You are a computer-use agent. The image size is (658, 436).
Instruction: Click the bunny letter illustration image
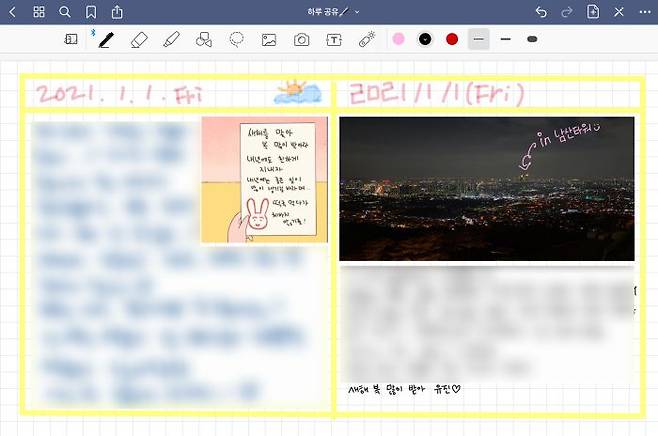coord(264,180)
